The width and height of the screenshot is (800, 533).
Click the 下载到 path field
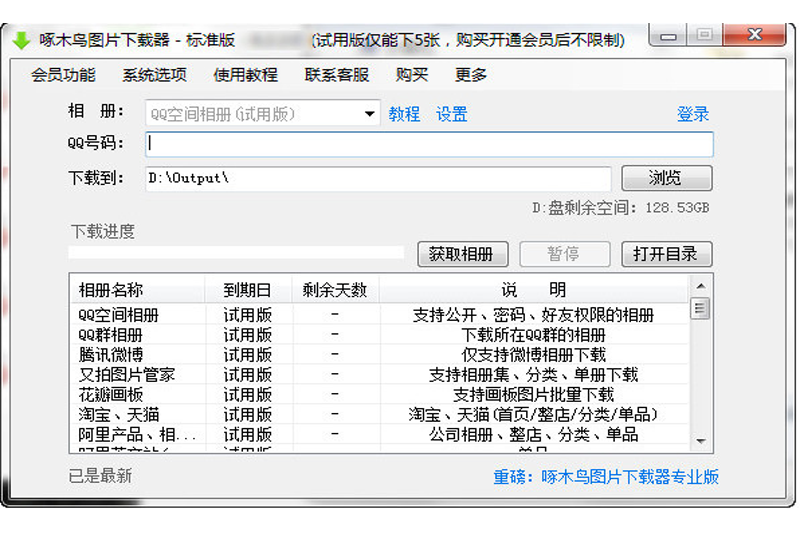[377, 178]
